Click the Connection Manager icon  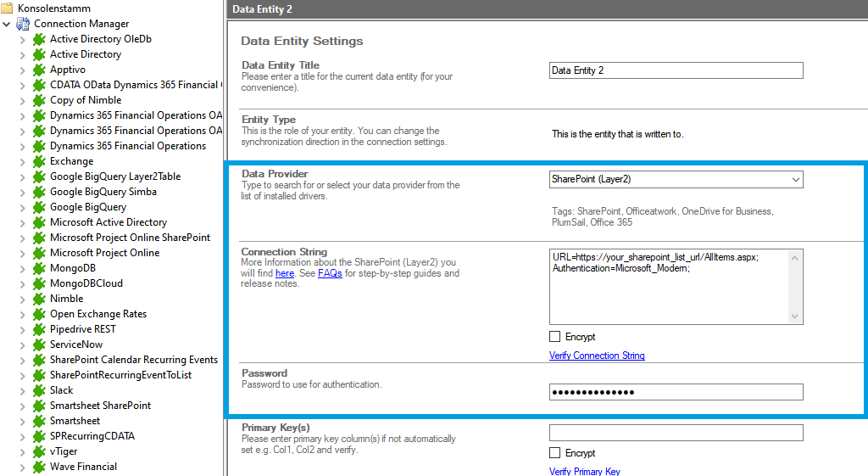pos(23,24)
